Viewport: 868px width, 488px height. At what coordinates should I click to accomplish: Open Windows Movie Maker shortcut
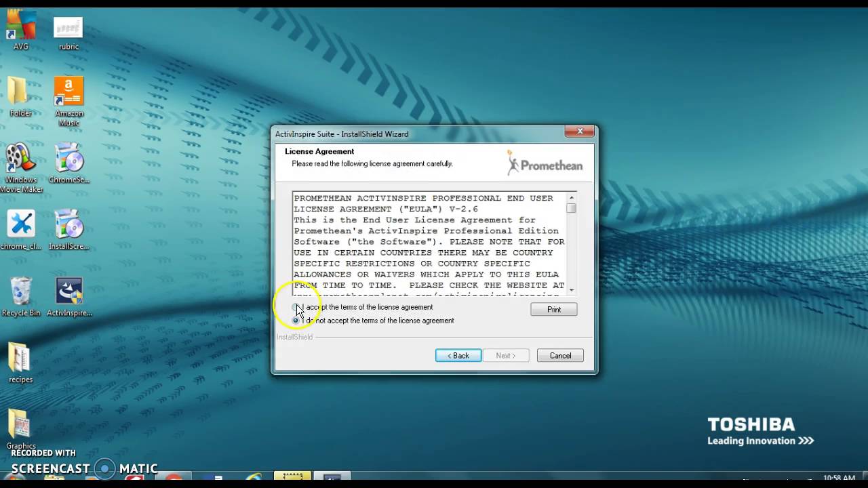point(20,168)
